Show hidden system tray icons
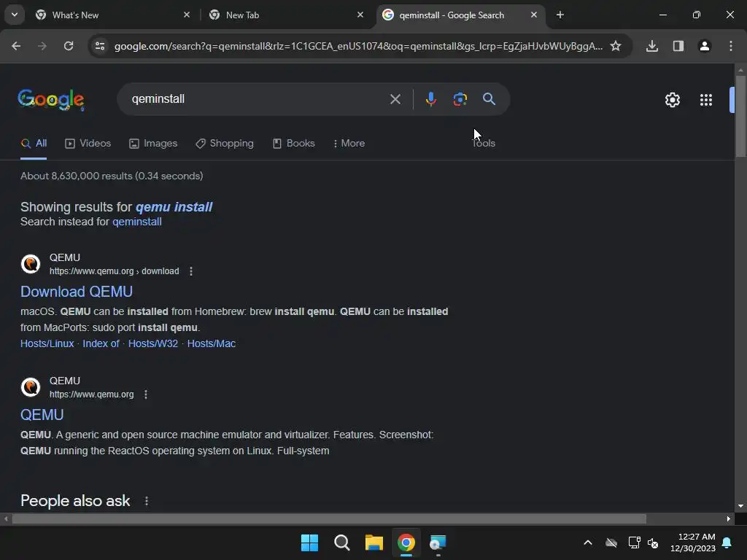Viewport: 747px width, 560px height. [x=588, y=542]
